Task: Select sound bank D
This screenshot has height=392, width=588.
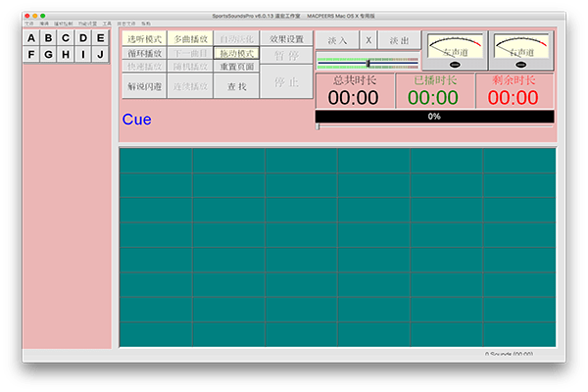Action: point(83,38)
